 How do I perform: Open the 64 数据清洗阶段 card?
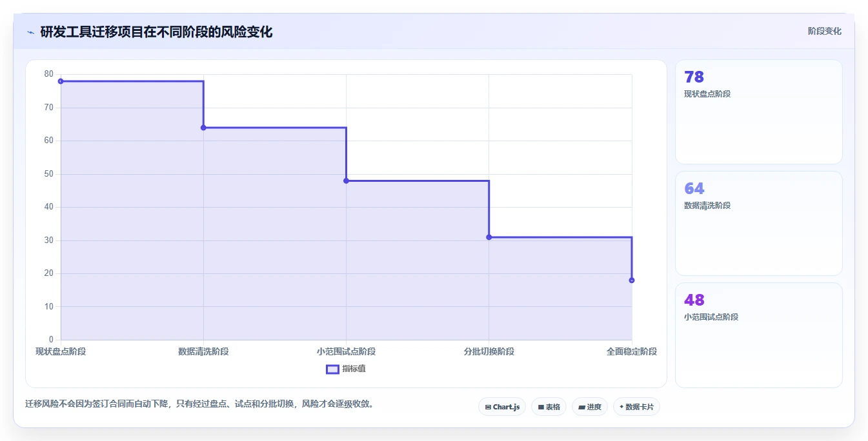tap(759, 223)
